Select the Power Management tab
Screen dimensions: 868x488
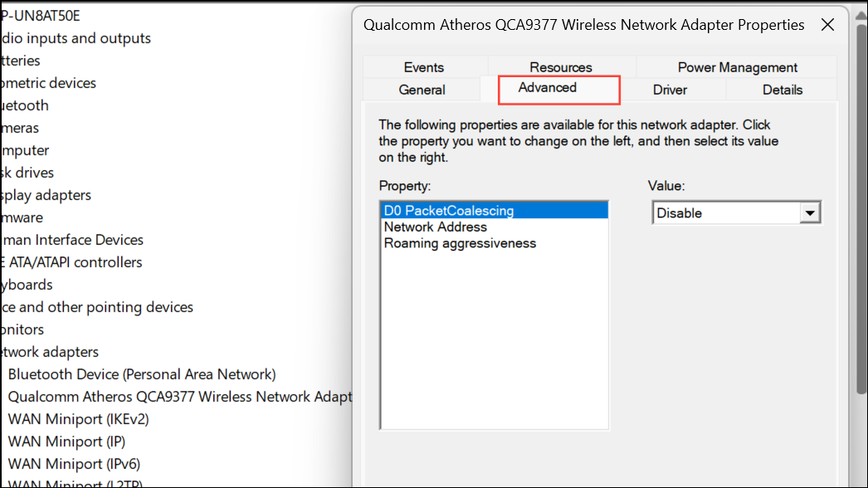[x=738, y=67]
